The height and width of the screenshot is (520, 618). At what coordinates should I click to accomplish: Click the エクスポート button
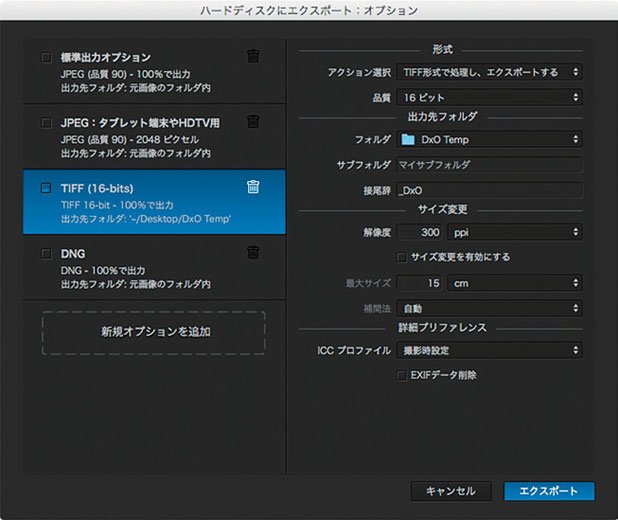(x=549, y=491)
